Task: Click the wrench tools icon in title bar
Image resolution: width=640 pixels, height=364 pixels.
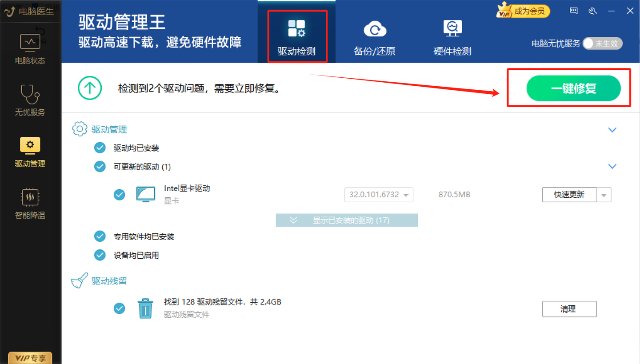Action: click(x=593, y=11)
